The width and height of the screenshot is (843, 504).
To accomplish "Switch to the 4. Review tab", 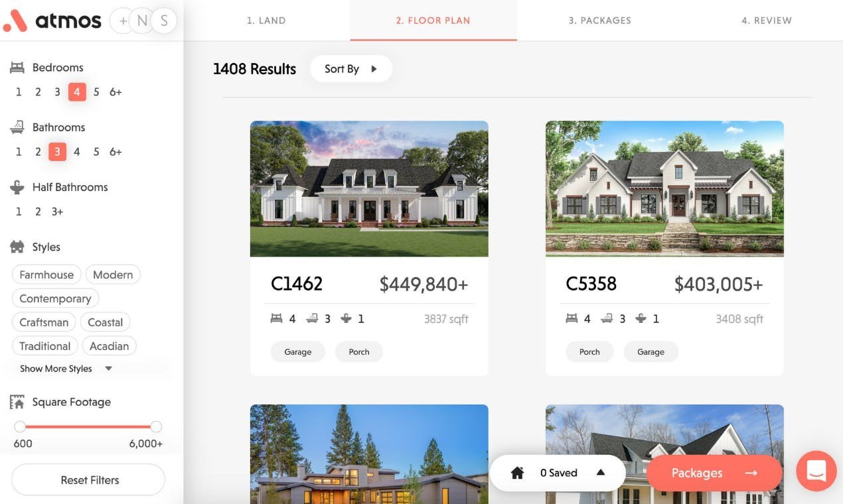I will pos(766,21).
